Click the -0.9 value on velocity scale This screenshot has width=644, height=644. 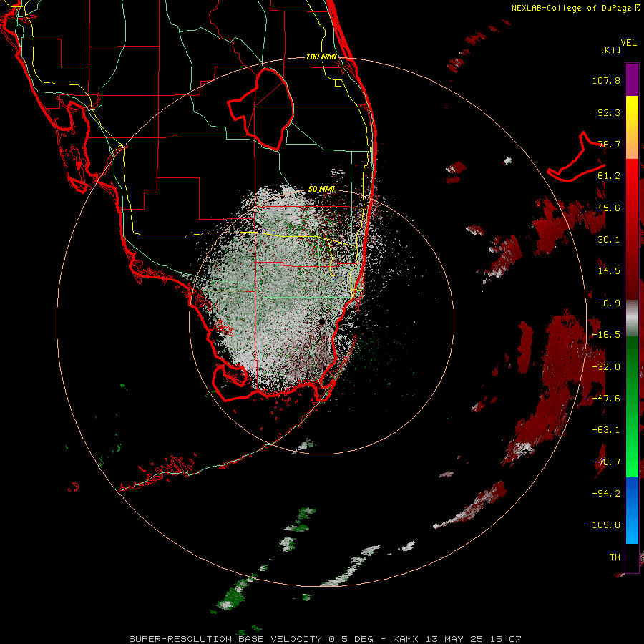609,303
